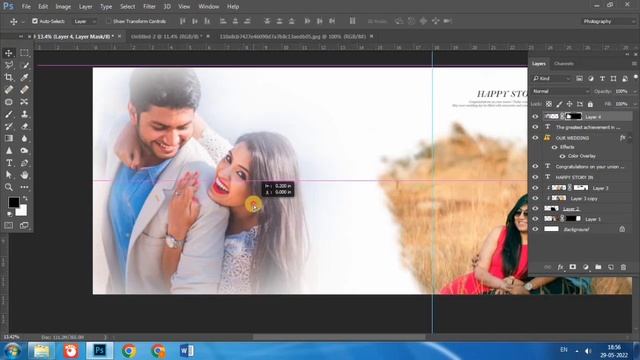Hide Layer 3 copy using eye icon
640x360 pixels.
pos(535,198)
